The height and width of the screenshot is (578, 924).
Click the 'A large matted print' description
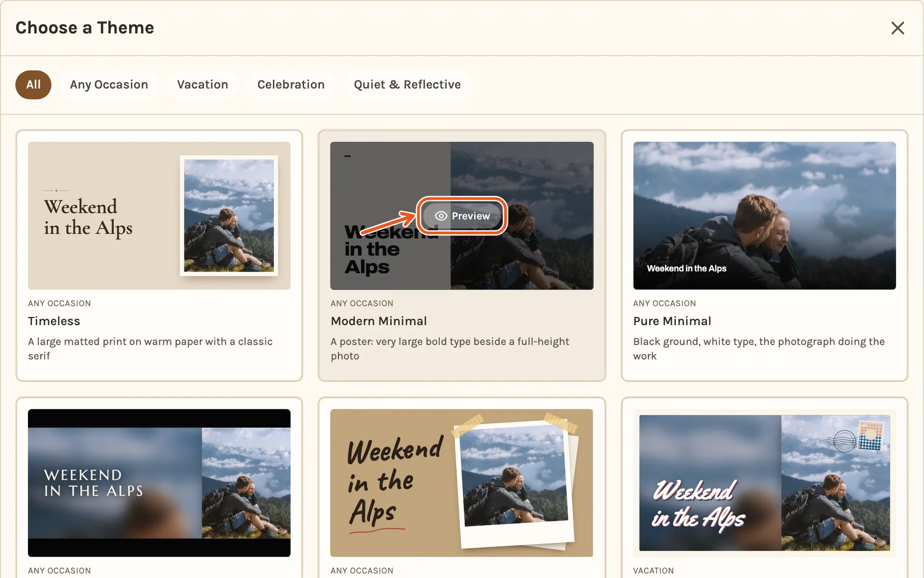[150, 349]
